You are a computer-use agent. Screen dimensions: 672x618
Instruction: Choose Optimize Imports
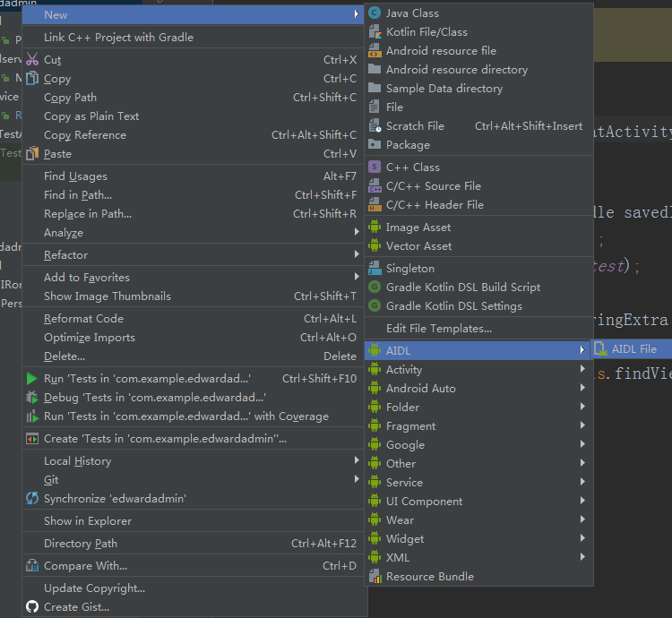click(x=193, y=338)
